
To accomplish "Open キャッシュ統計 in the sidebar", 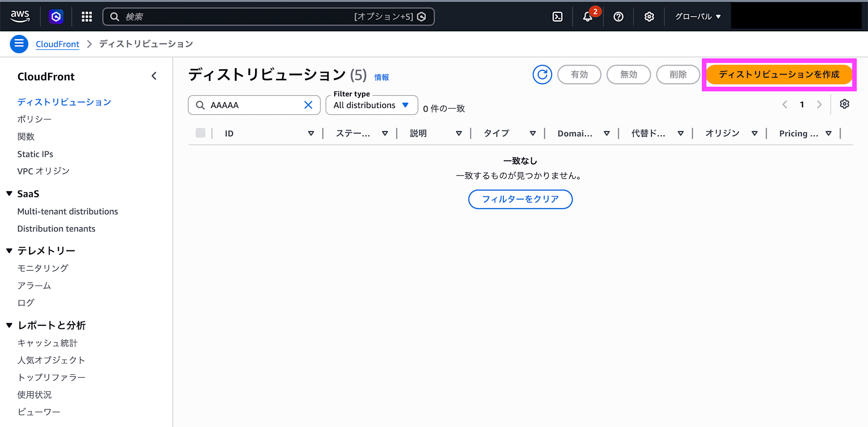I will tap(47, 343).
